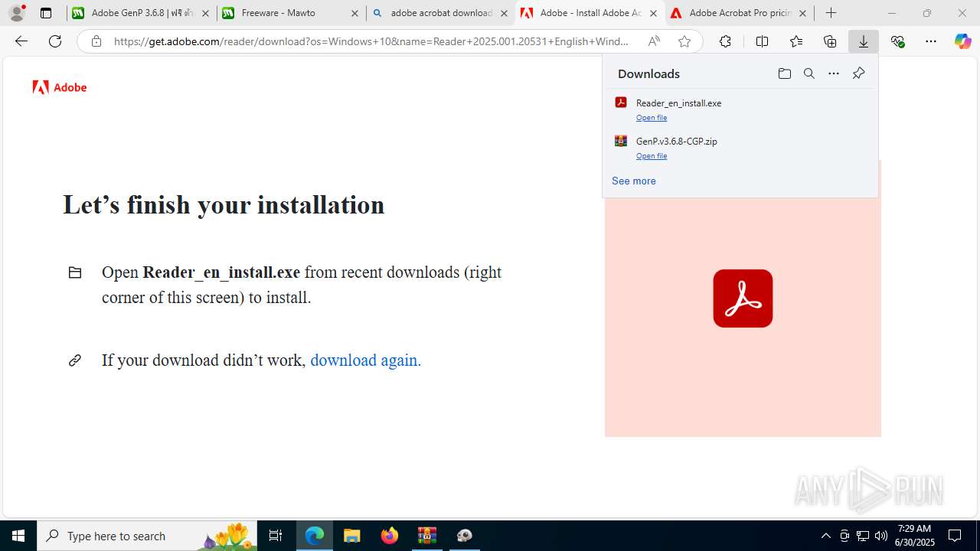Click the taskbar search box
Screen dimensions: 980x551
click(148, 536)
